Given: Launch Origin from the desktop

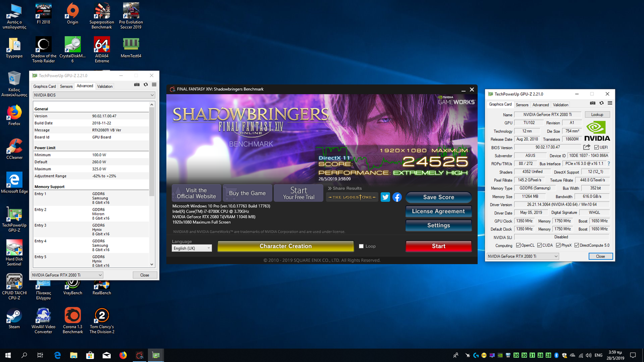Looking at the screenshot, I should click(x=72, y=14).
